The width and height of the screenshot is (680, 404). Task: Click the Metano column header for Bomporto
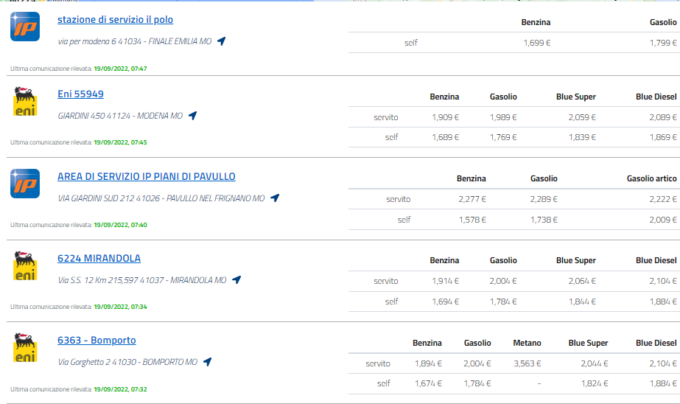[528, 343]
